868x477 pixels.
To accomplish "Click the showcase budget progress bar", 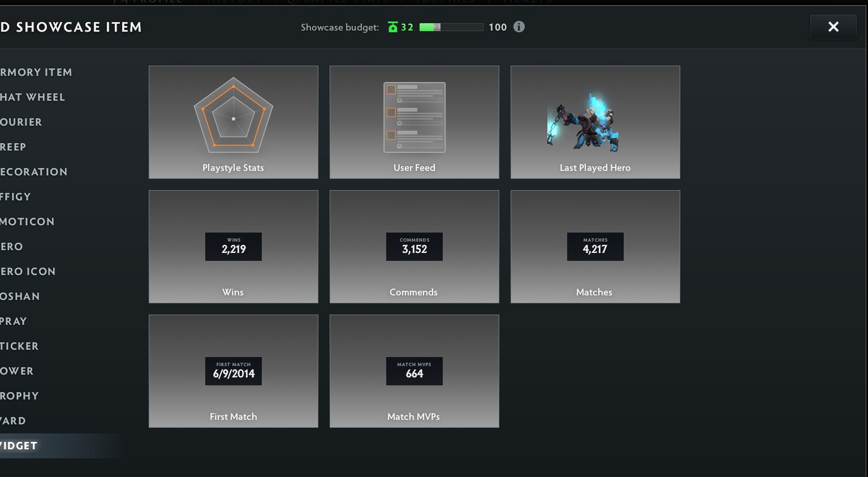I will [451, 27].
